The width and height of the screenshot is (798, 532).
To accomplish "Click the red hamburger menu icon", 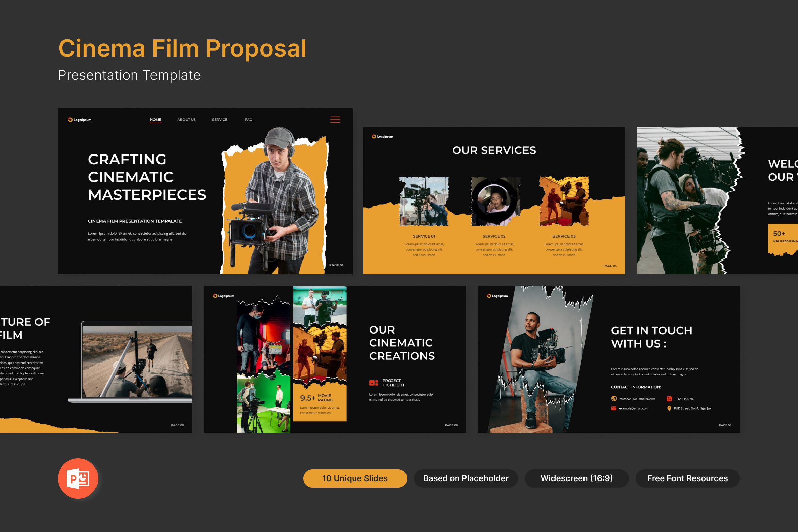I will click(335, 120).
